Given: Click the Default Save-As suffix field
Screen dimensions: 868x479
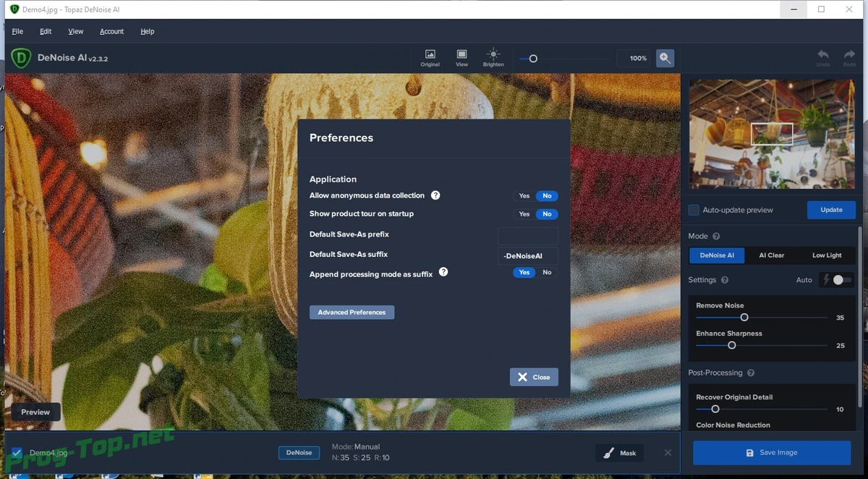Looking at the screenshot, I should (x=528, y=256).
